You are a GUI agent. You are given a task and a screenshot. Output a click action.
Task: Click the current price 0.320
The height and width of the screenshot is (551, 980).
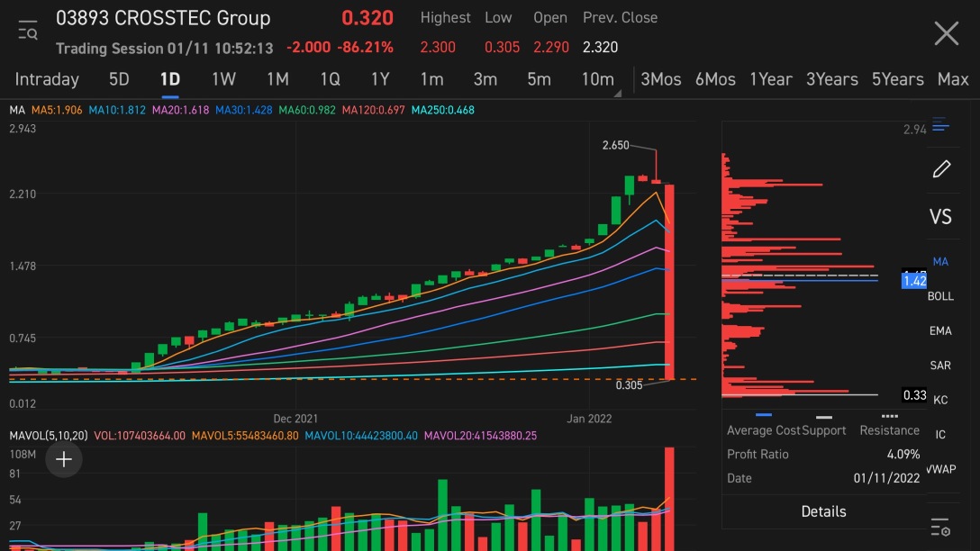coord(367,18)
